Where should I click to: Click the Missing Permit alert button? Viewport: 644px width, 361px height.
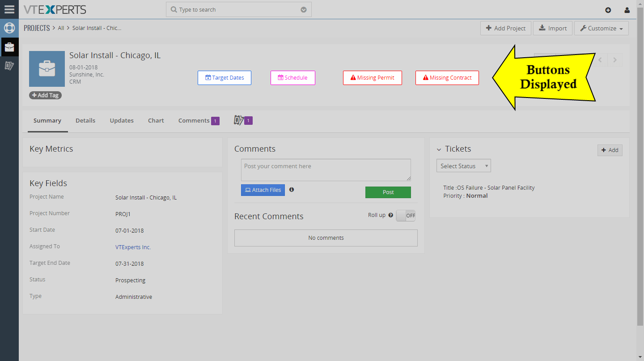pyautogui.click(x=372, y=77)
